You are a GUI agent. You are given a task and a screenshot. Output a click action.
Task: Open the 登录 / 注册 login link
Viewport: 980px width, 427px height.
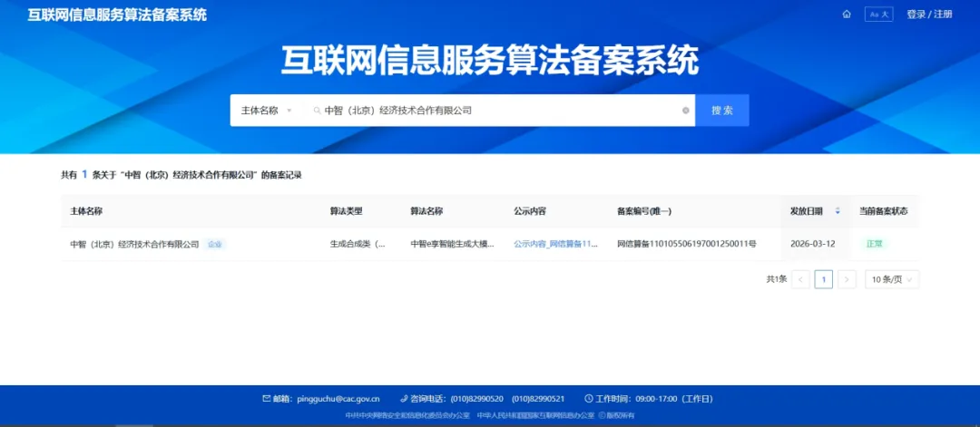pyautogui.click(x=929, y=15)
